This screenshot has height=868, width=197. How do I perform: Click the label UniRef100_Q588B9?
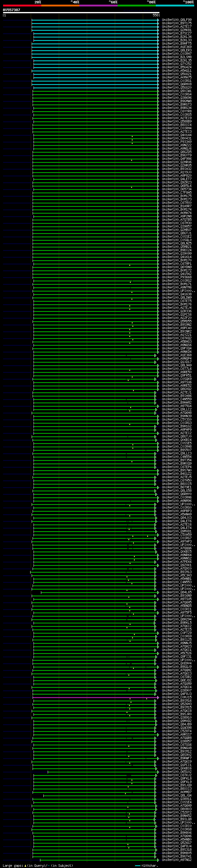[x=177, y=121]
